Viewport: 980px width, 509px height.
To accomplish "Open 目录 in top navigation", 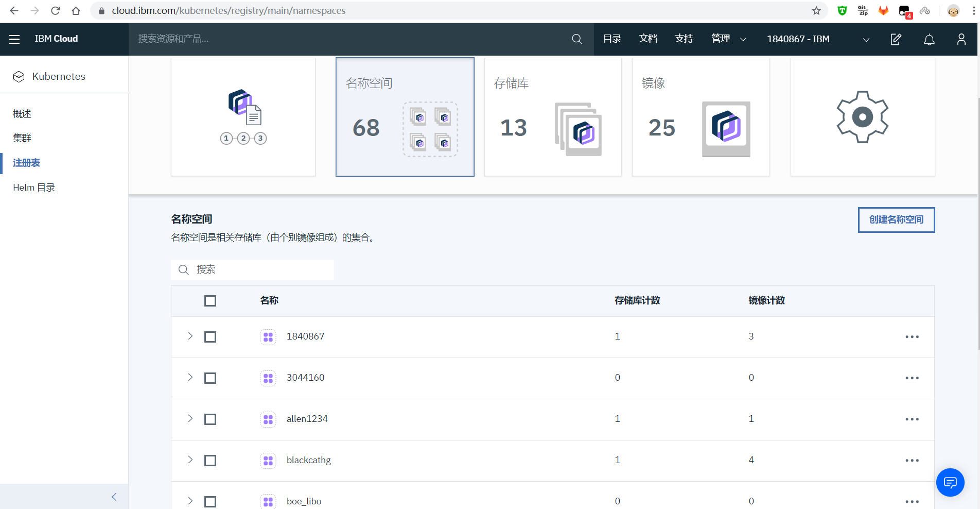I will tap(612, 39).
